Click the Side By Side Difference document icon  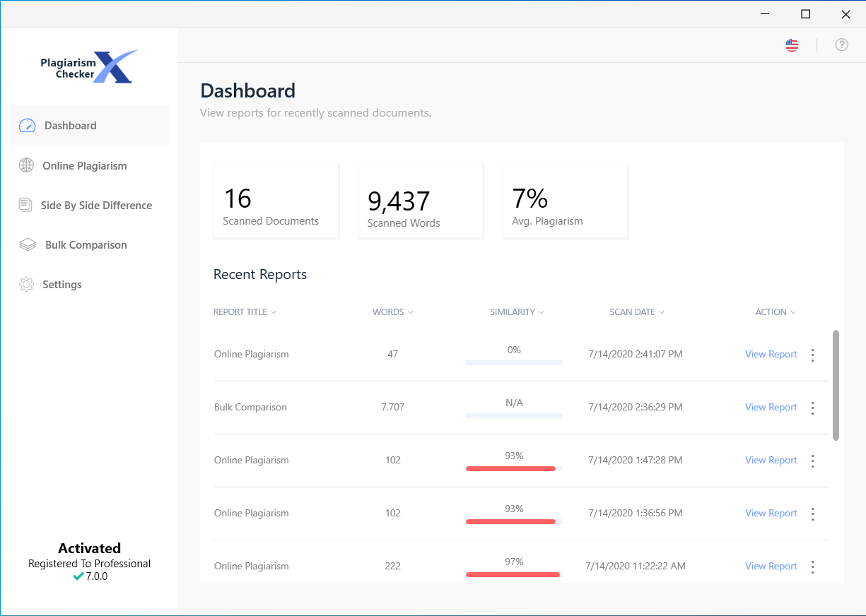click(x=25, y=205)
